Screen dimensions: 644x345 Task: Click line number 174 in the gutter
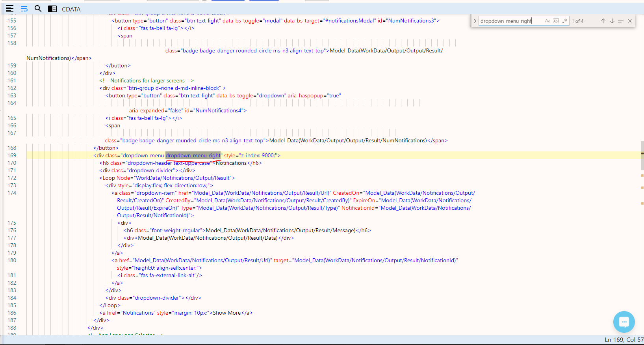tap(12, 193)
